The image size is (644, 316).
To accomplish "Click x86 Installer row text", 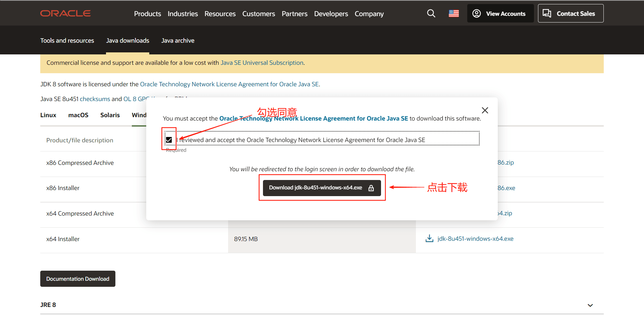I will tap(63, 188).
